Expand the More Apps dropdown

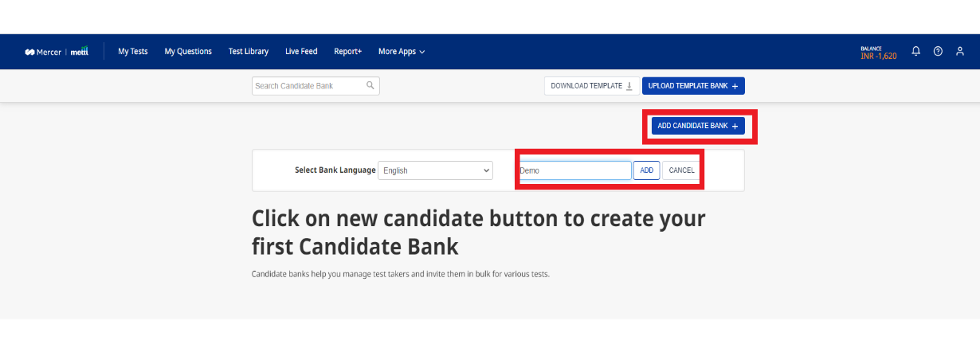(x=402, y=52)
